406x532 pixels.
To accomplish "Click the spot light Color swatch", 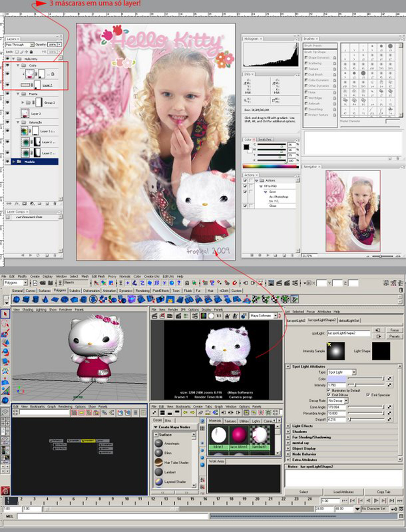I will pyautogui.click(x=337, y=379).
